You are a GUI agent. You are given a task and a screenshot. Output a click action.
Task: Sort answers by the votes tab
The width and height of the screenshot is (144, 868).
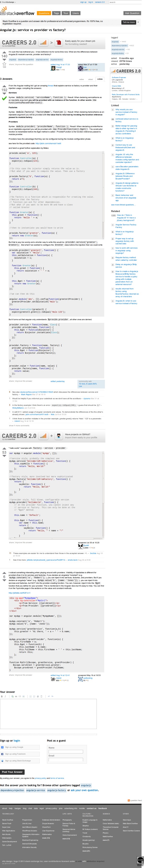[100, 79]
